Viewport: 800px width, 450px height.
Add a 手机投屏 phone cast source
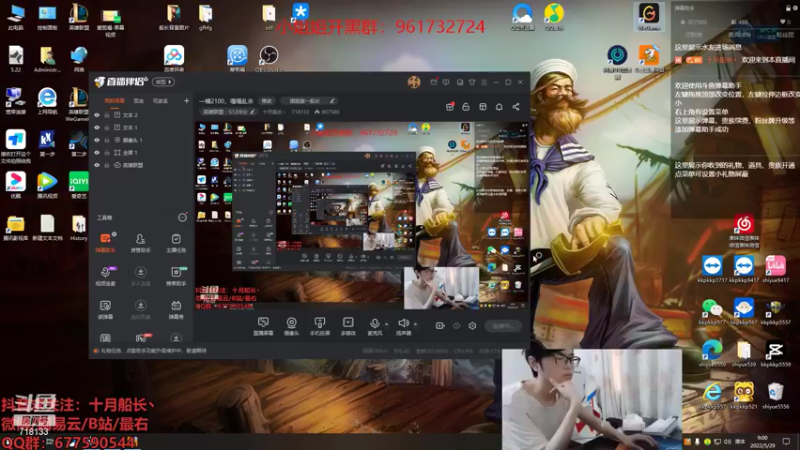pos(320,326)
